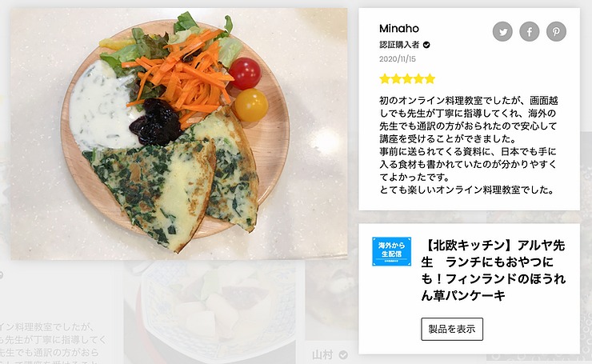Click the dimmed checkmark badge beside 山村
Viewport: 592px width, 364px height.
(343, 355)
